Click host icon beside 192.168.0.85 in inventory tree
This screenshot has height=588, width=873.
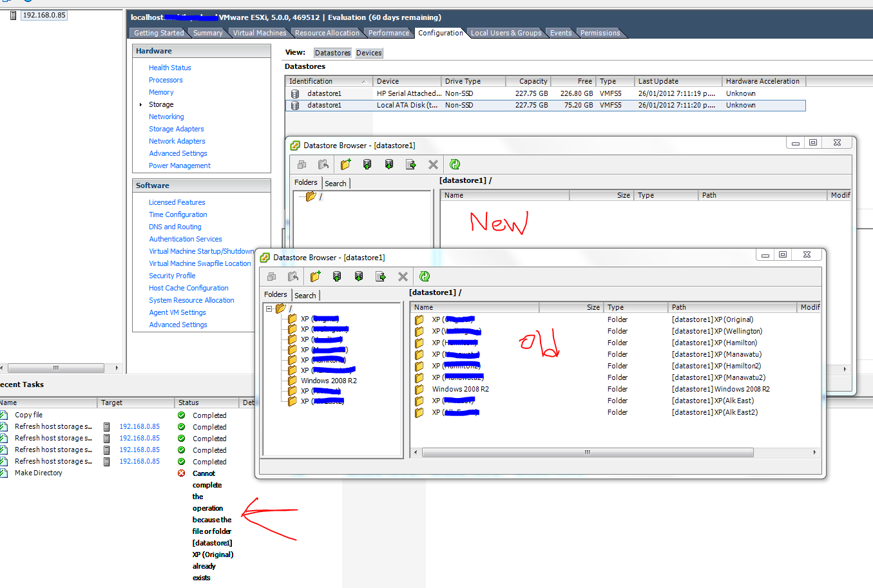pyautogui.click(x=13, y=15)
